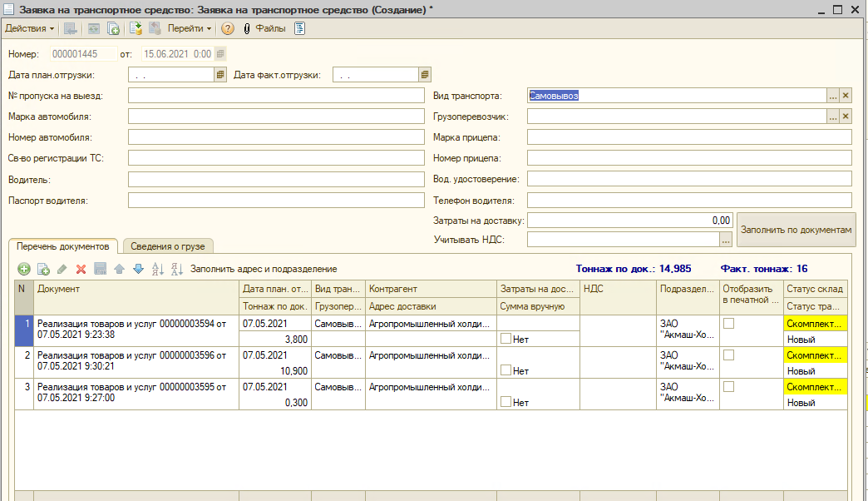Click Заполнить по документам button
Image resolution: width=868 pixels, height=501 pixels.
(796, 230)
